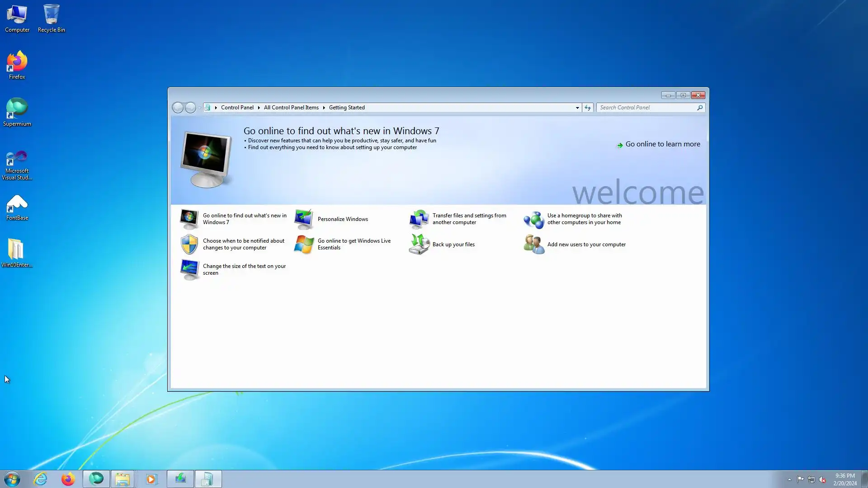Expand the address bar history dropdown
This screenshot has width=868, height=488.
pos(577,108)
